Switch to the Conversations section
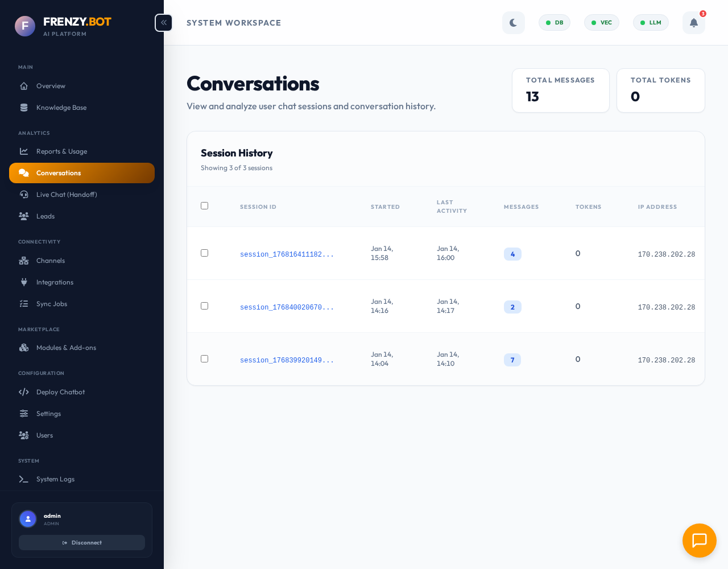The image size is (728, 569). point(59,173)
